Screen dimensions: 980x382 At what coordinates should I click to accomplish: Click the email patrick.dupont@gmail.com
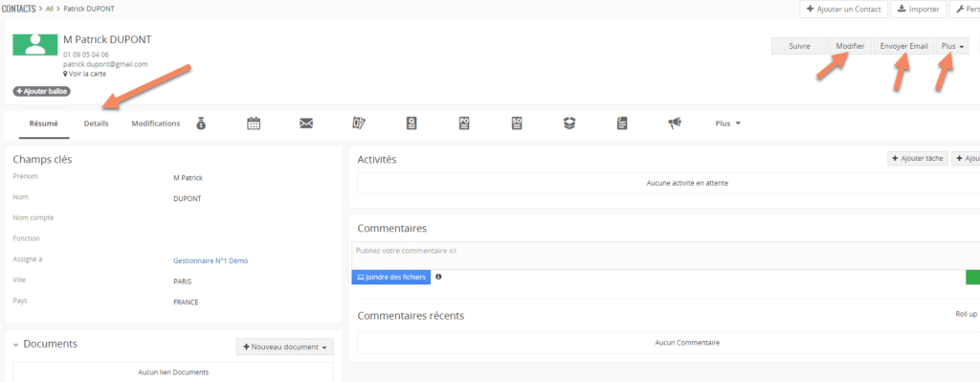pos(105,64)
